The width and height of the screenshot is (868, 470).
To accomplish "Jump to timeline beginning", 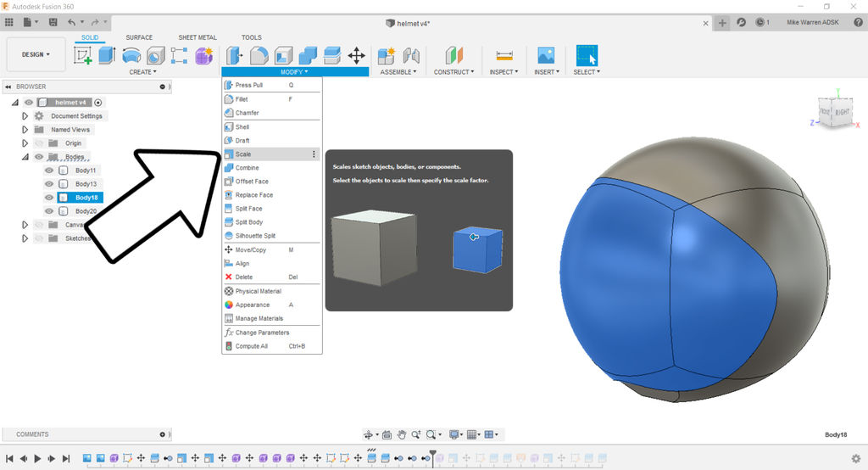I will point(9,458).
